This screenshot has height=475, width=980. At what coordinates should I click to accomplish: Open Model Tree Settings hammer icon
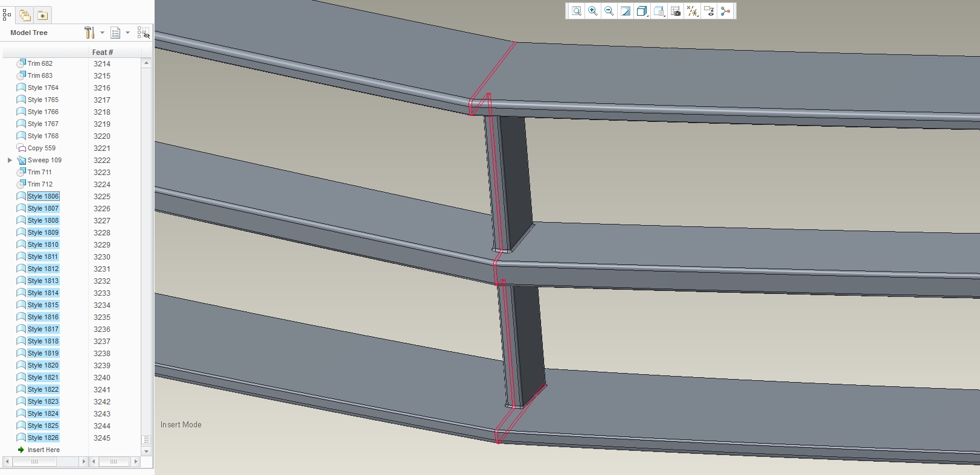pos(89,33)
